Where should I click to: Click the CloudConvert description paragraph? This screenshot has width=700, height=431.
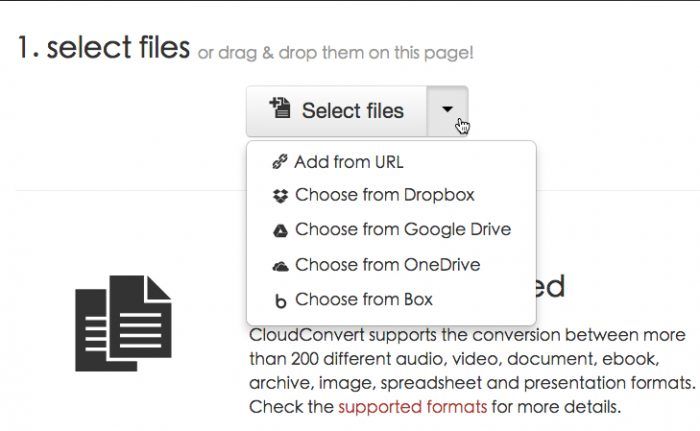coord(470,370)
